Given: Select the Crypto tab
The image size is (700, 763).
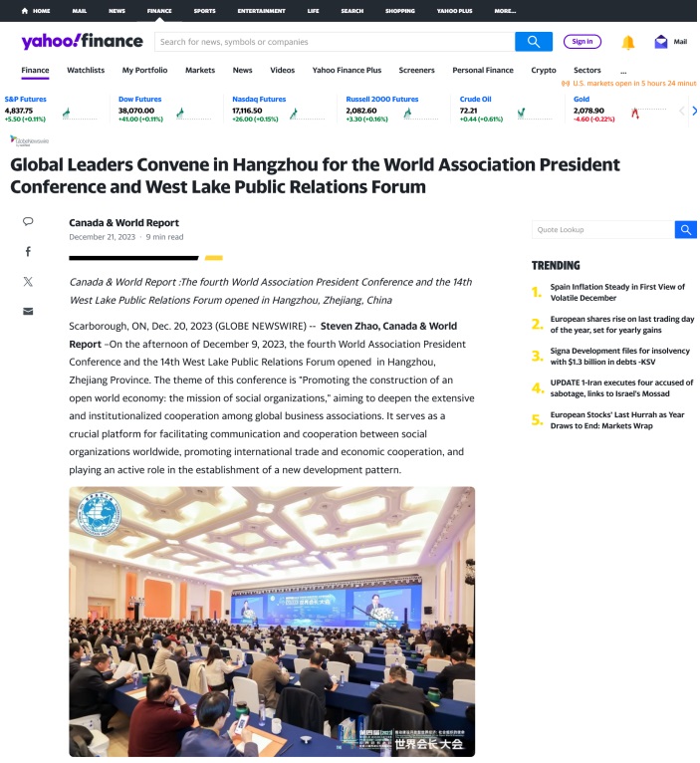Looking at the screenshot, I should (x=544, y=71).
